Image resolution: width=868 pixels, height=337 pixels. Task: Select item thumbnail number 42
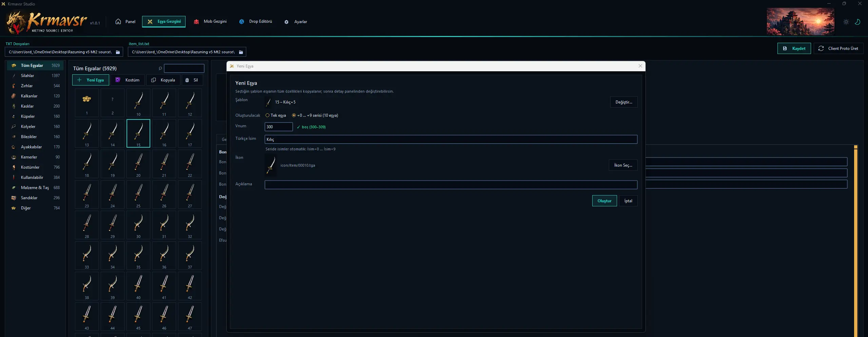point(190,286)
